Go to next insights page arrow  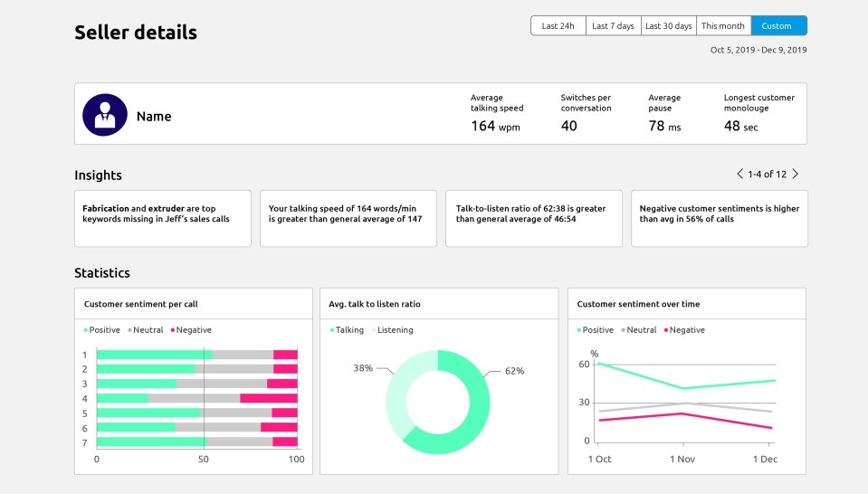(x=795, y=174)
